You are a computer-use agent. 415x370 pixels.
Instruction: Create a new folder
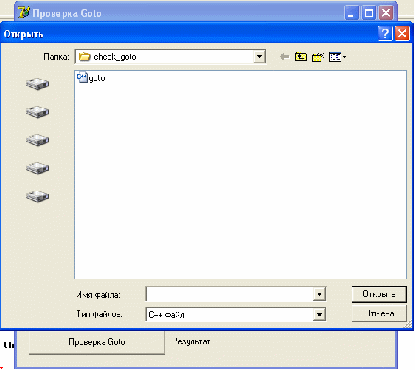318,57
